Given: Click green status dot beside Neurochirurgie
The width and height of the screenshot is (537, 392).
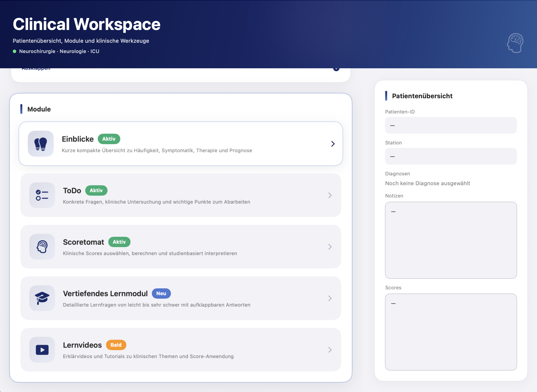Looking at the screenshot, I should pyautogui.click(x=14, y=51).
